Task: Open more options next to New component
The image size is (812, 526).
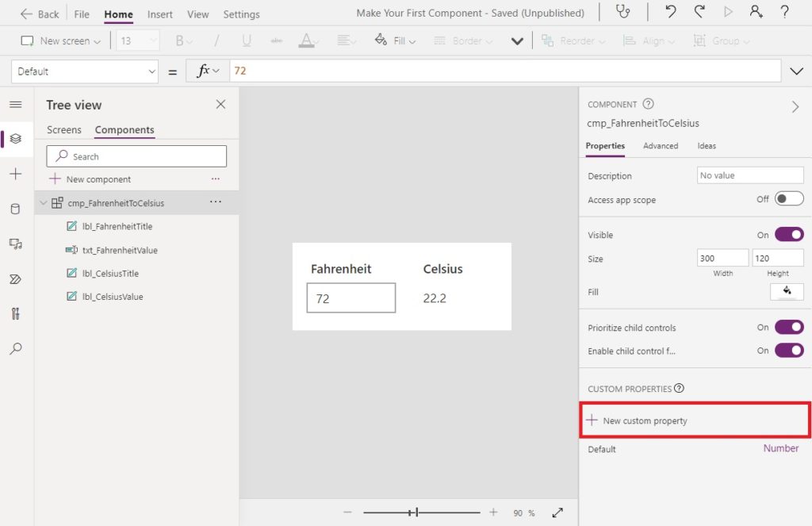Action: (x=216, y=179)
